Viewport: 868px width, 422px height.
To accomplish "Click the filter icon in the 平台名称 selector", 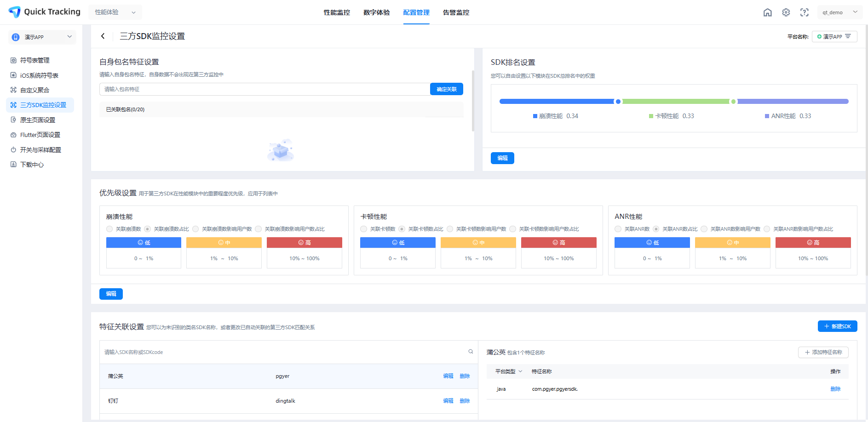I will pyautogui.click(x=848, y=36).
